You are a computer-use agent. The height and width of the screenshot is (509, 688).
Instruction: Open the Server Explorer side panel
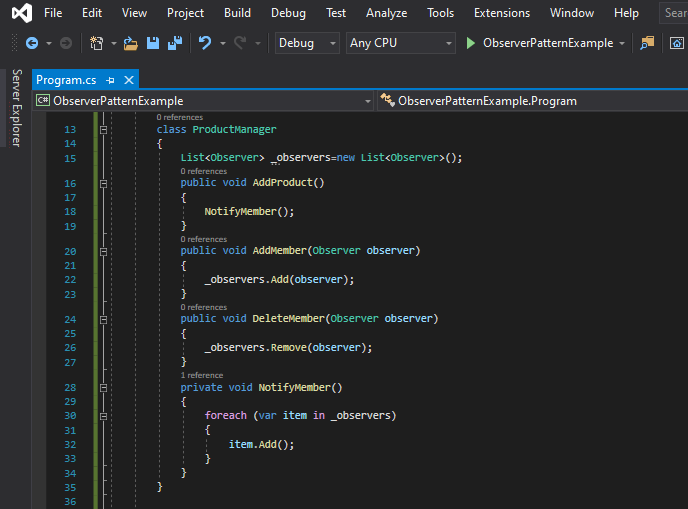16,108
